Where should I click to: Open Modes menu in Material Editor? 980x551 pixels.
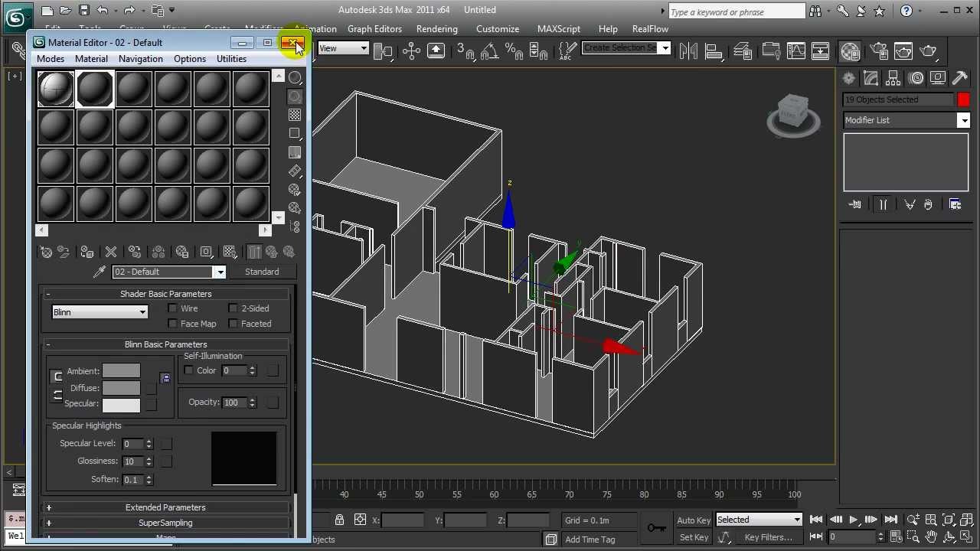pyautogui.click(x=51, y=59)
